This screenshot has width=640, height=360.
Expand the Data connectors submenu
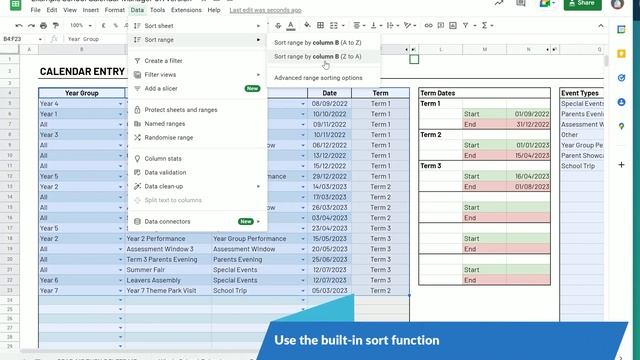point(198,221)
